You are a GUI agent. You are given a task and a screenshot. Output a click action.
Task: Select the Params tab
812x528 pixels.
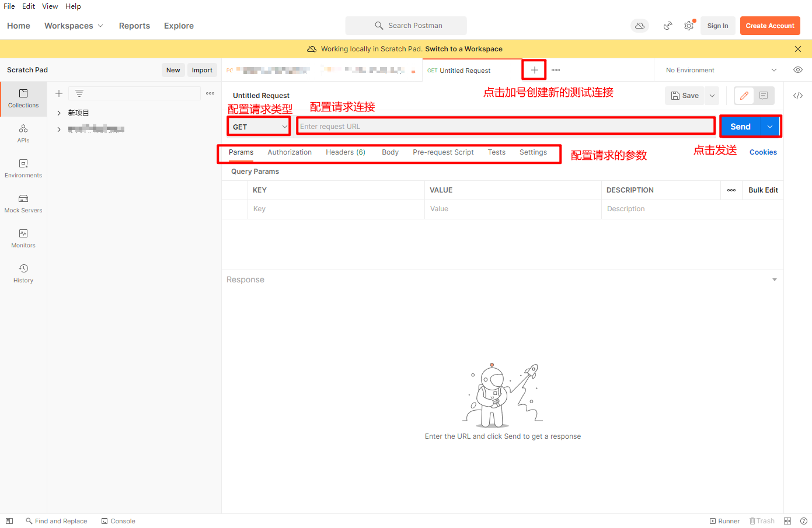pyautogui.click(x=241, y=152)
